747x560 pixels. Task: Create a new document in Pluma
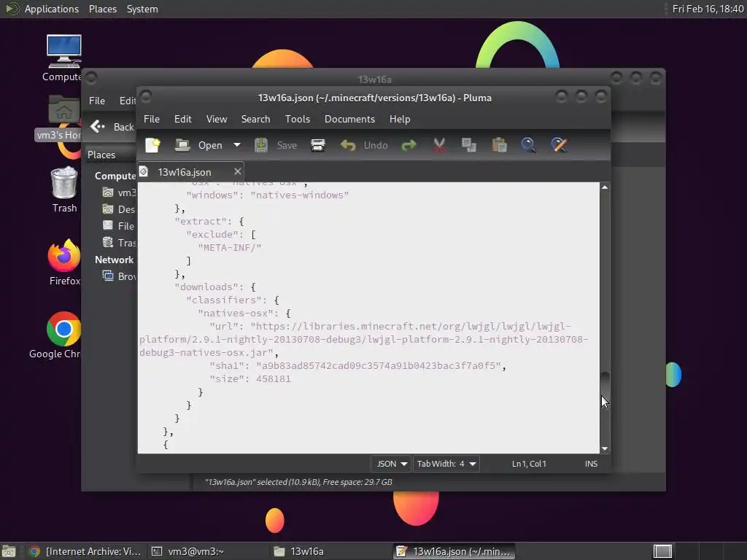(153, 145)
